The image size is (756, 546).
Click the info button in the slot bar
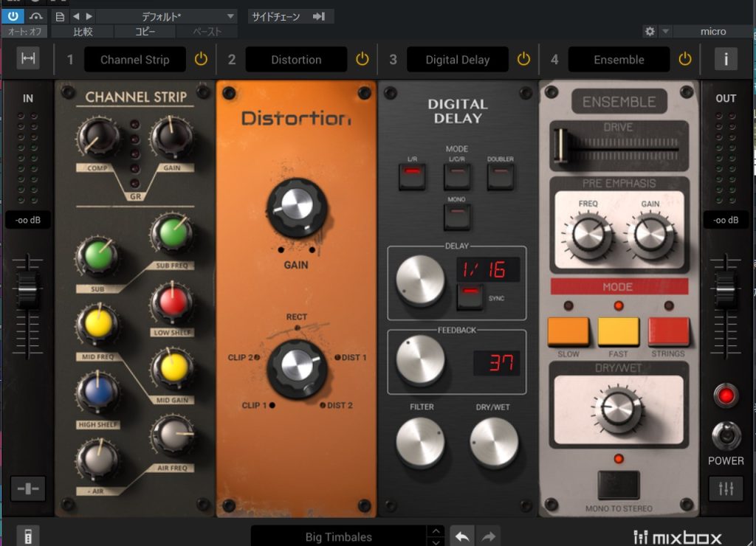[x=725, y=59]
